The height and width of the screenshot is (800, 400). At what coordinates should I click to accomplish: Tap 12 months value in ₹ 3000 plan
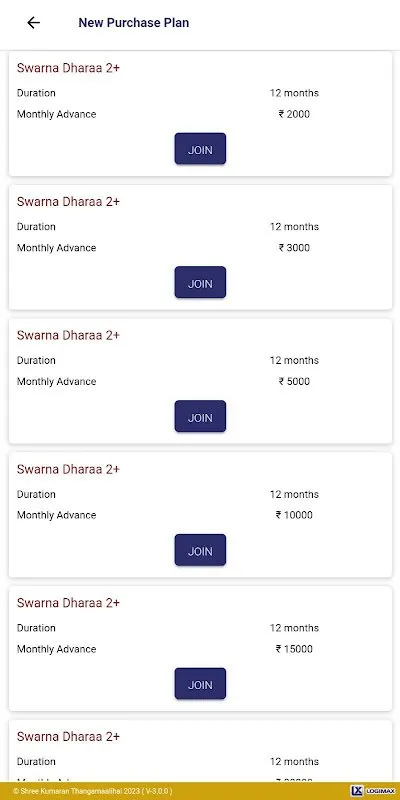pos(294,227)
